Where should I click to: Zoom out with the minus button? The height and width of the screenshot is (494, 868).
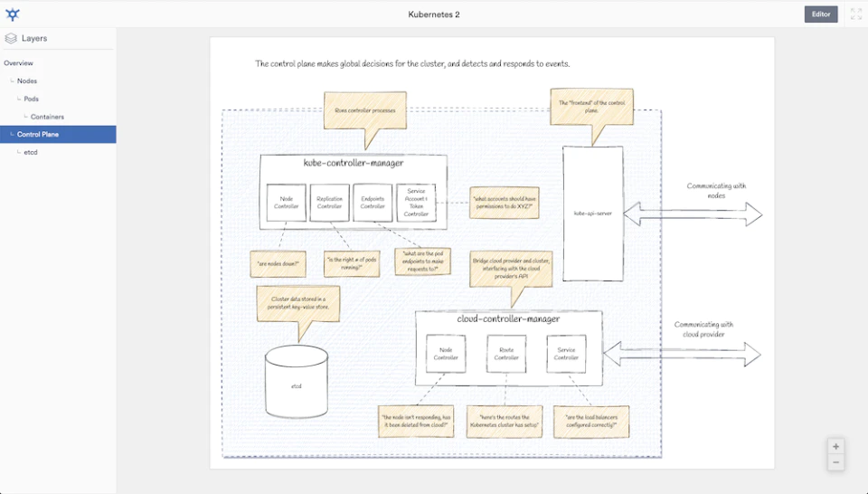coord(835,462)
